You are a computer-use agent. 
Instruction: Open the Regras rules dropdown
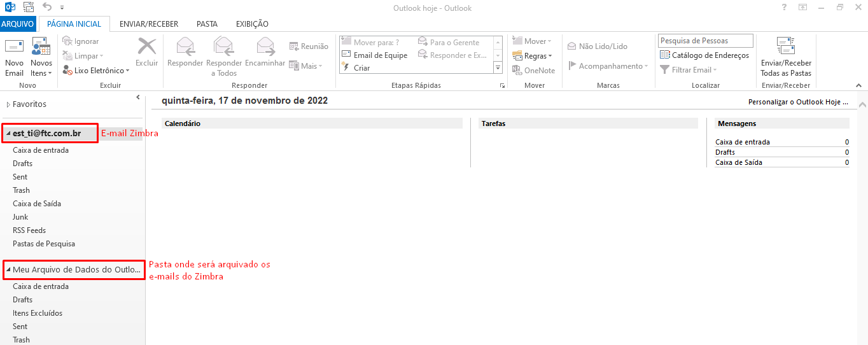[x=532, y=56]
